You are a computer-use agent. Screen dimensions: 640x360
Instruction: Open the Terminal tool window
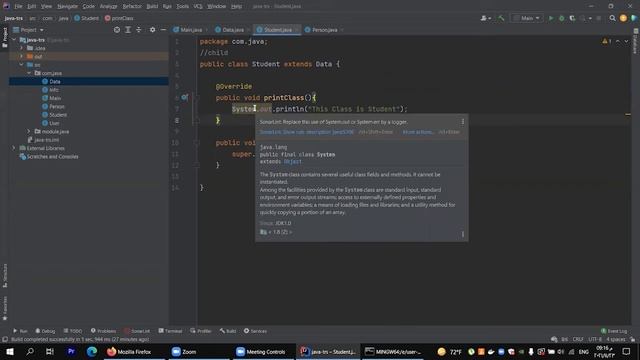170,331
